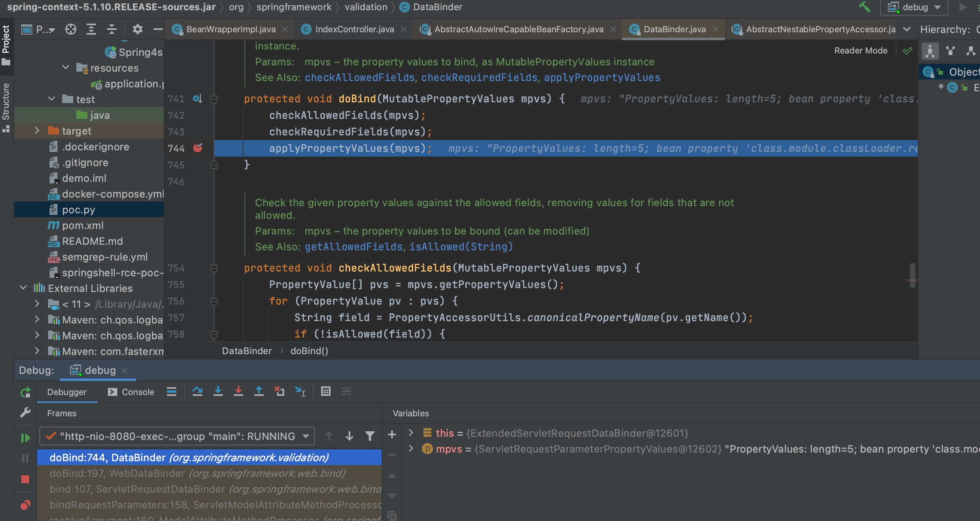Hide the project tool window
This screenshot has width=980, height=521.
[158, 30]
